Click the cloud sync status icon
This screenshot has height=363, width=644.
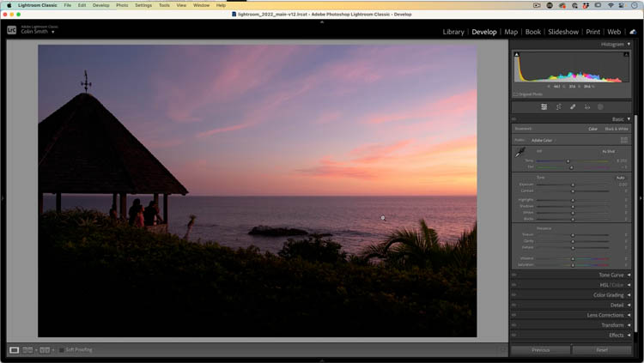click(633, 32)
